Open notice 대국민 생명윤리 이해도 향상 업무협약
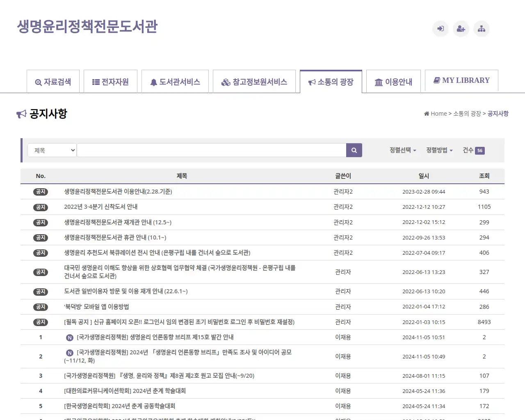Viewport: 525px width, 420px height. (180, 272)
